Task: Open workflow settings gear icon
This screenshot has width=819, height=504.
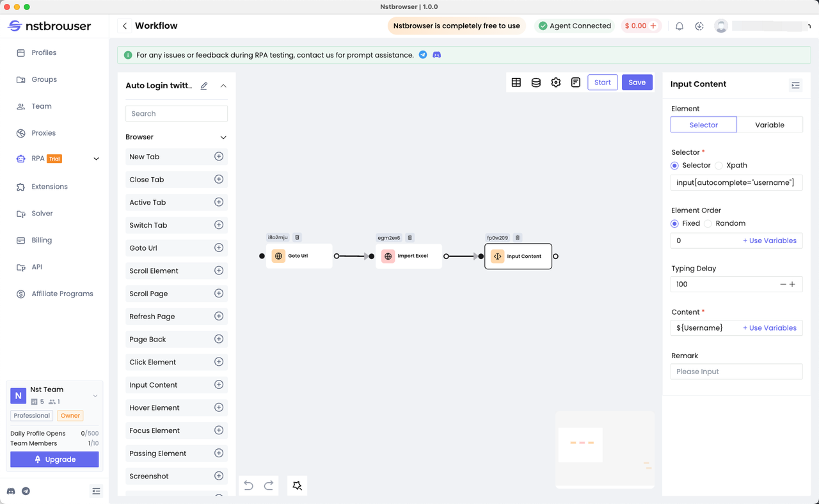Action: click(556, 83)
